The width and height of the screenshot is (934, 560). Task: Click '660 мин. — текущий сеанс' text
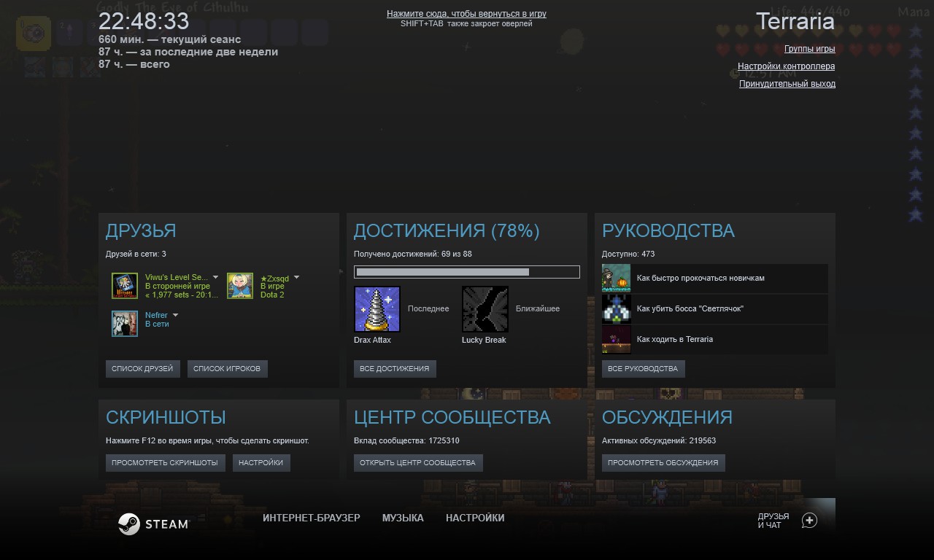[x=170, y=39]
